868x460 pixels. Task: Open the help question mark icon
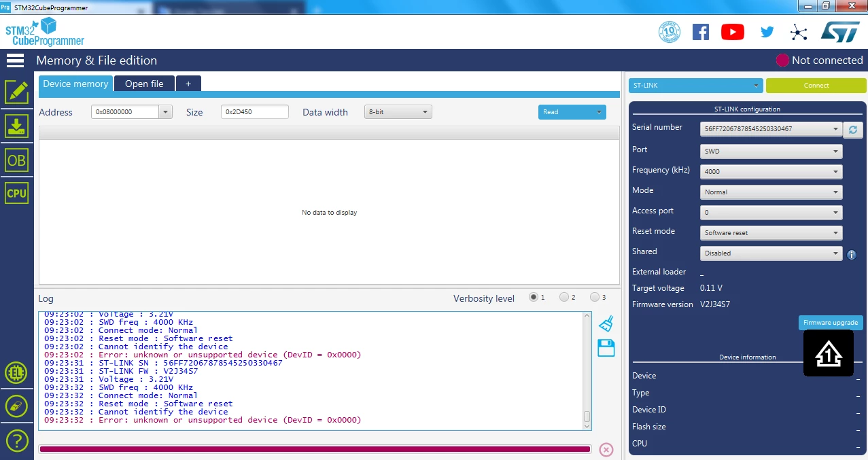coord(16,440)
